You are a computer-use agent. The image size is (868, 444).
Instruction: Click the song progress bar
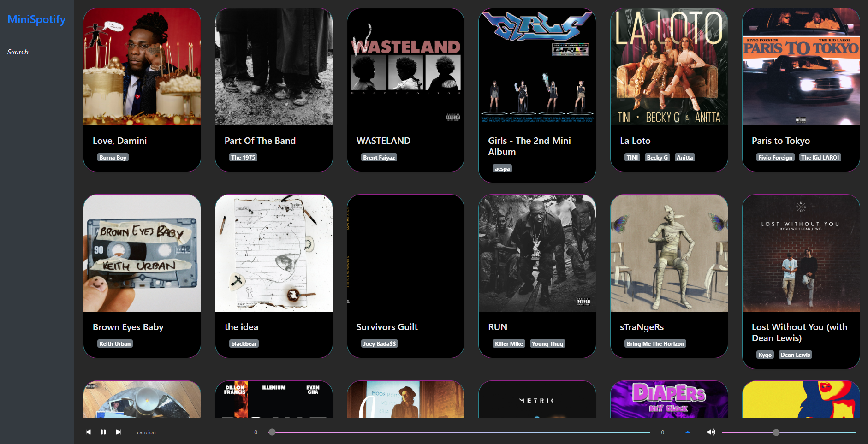click(459, 432)
